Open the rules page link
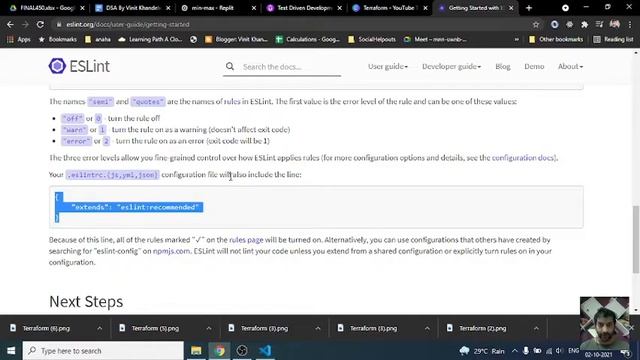The image size is (640, 360). pyautogui.click(x=246, y=240)
